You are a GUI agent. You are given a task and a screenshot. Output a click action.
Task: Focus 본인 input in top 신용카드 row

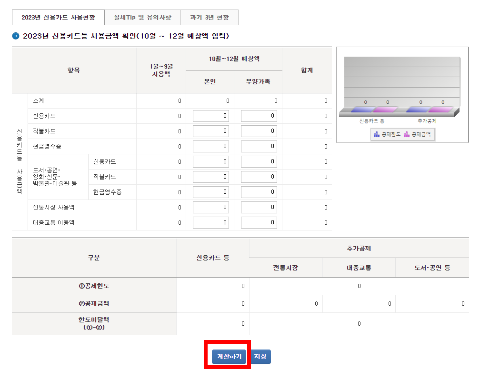pos(211,116)
